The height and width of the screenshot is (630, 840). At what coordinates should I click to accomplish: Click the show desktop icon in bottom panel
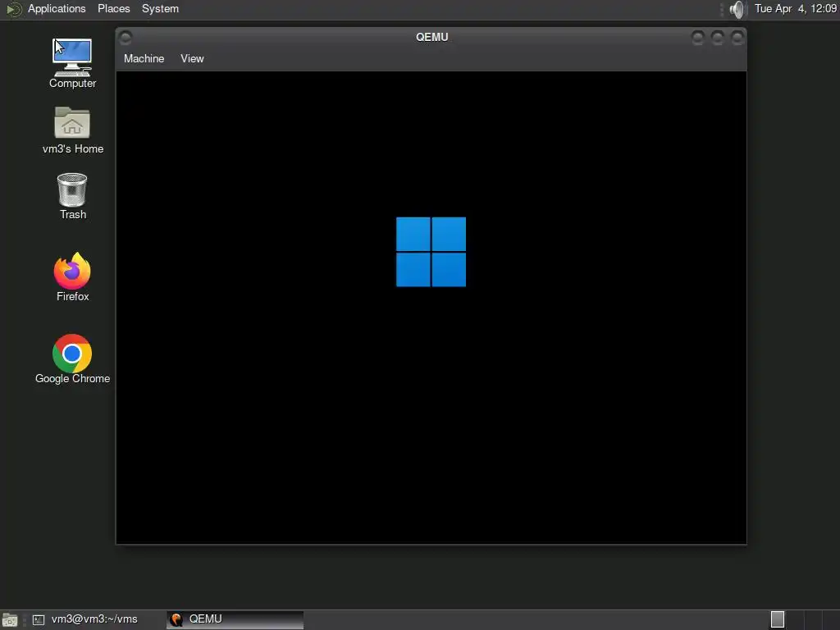pyautogui.click(x=10, y=620)
